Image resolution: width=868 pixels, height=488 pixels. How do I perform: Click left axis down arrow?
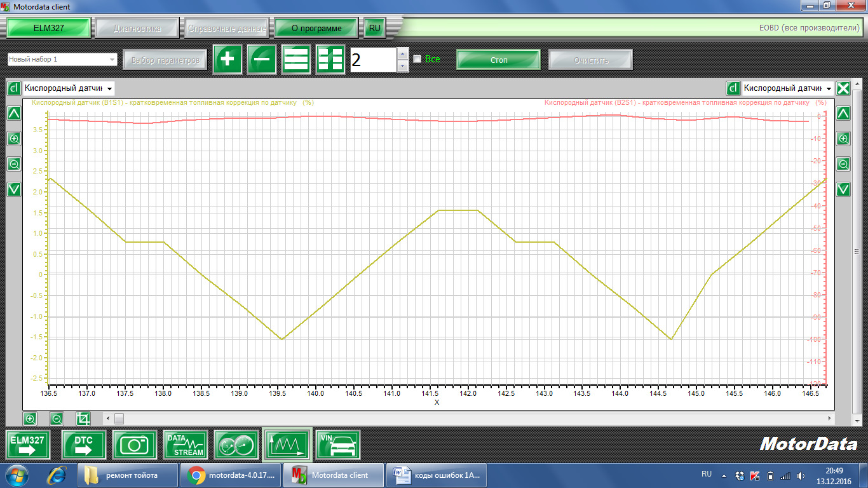(x=14, y=189)
